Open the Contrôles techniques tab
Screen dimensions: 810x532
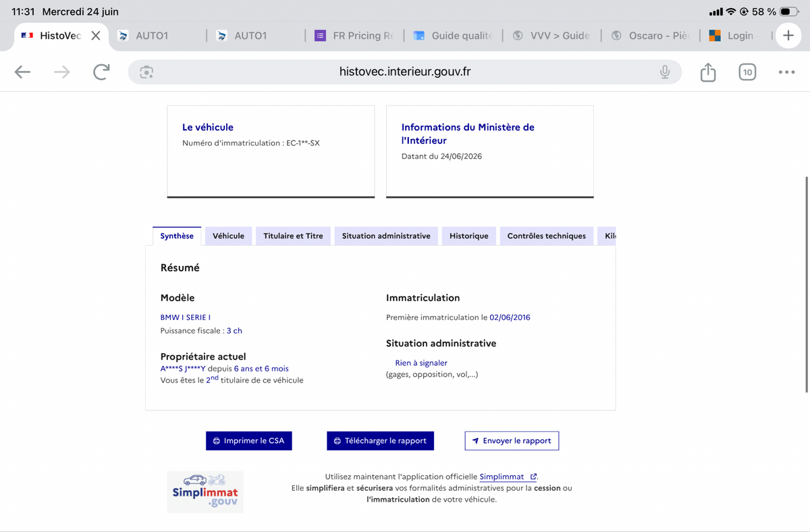[x=547, y=236]
